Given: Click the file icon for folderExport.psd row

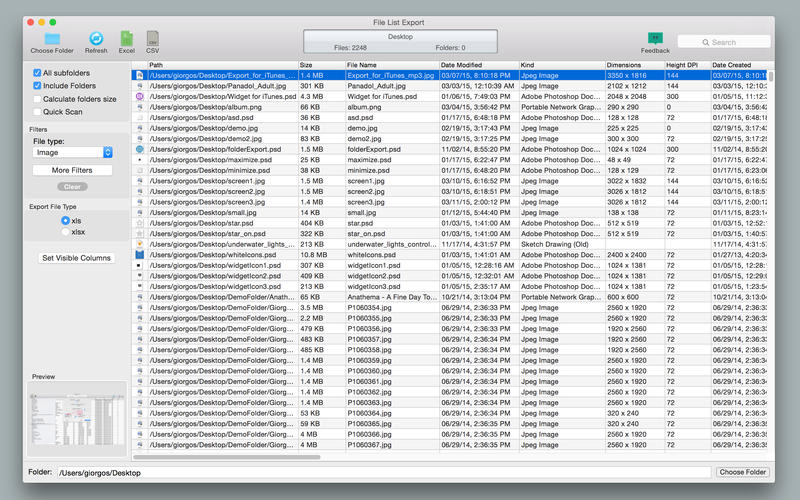Looking at the screenshot, I should pyautogui.click(x=139, y=149).
